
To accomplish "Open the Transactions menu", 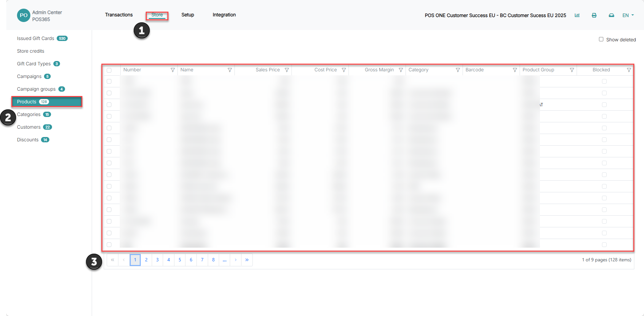I will (119, 15).
